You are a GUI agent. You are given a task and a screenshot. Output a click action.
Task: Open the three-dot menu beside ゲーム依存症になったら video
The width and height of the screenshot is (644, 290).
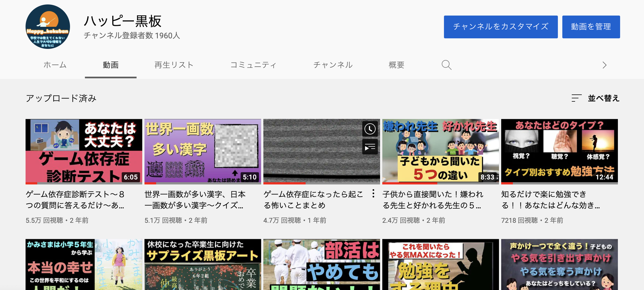pos(373,193)
